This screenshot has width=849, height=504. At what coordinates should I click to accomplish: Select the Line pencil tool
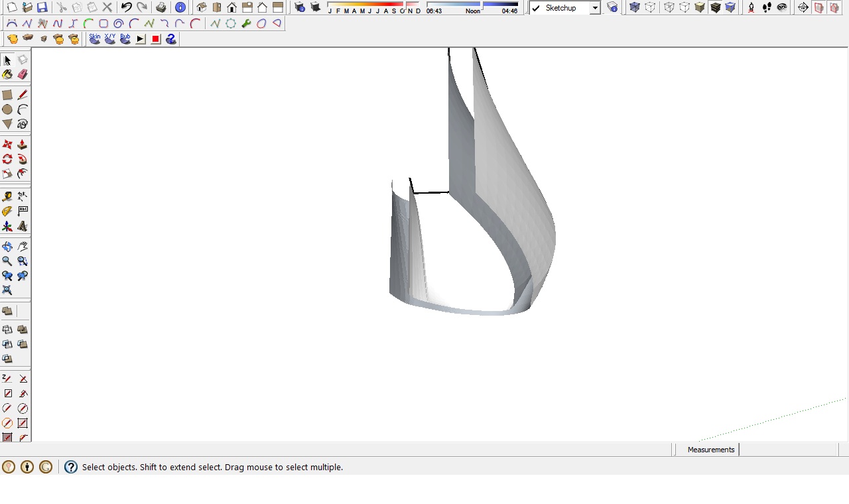coord(23,95)
